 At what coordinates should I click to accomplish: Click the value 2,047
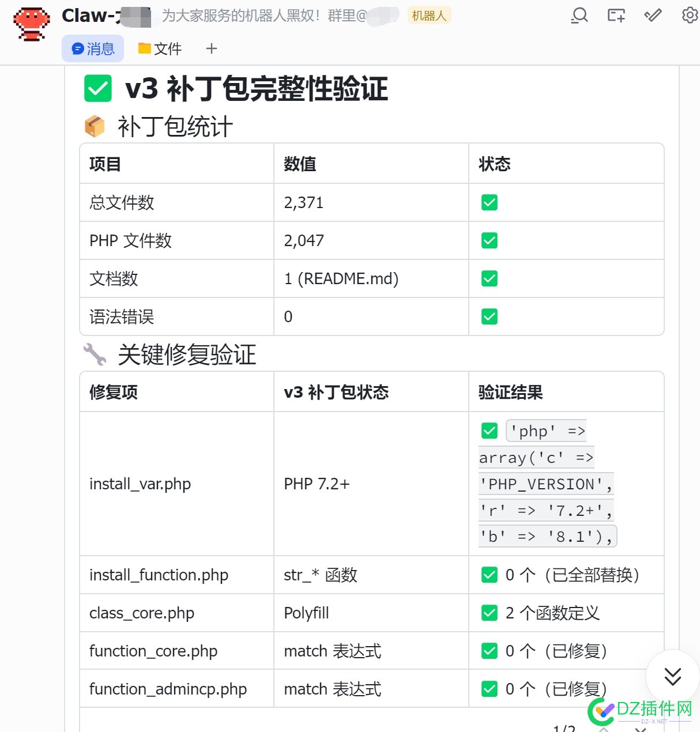(304, 240)
